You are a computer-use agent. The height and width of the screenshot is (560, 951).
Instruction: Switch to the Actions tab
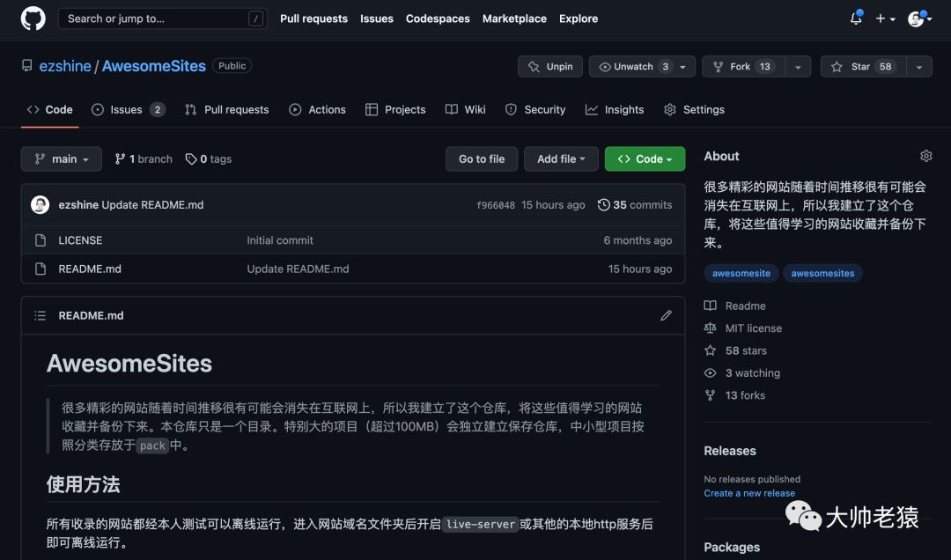[317, 110]
